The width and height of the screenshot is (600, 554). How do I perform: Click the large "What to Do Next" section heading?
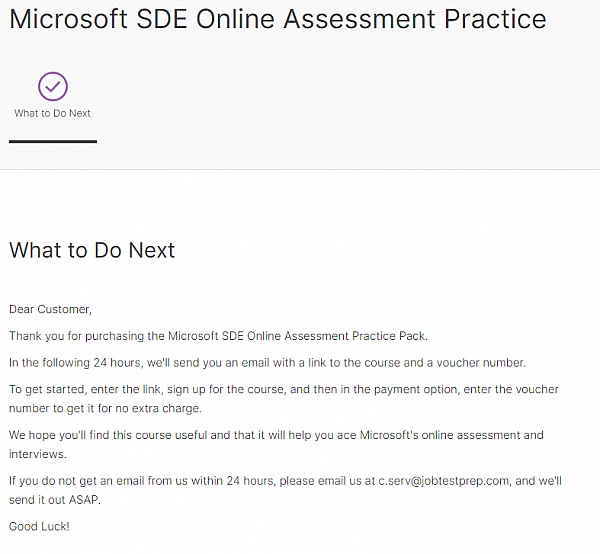tap(92, 250)
